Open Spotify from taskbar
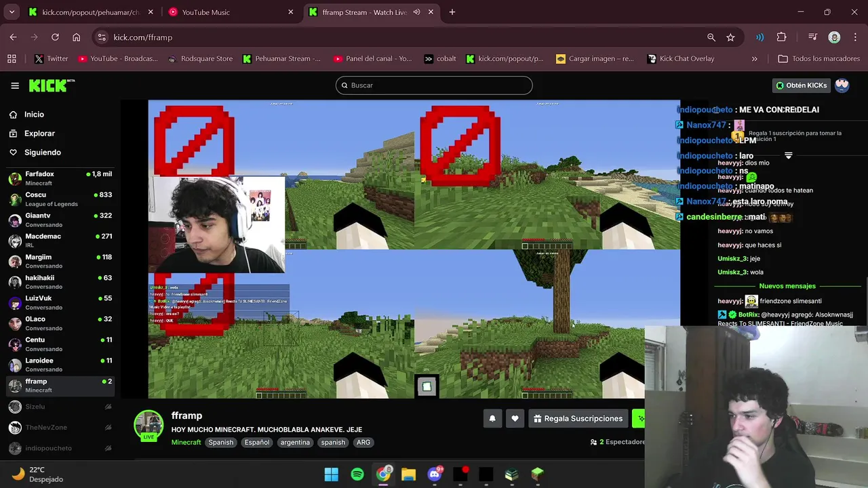 [357, 474]
